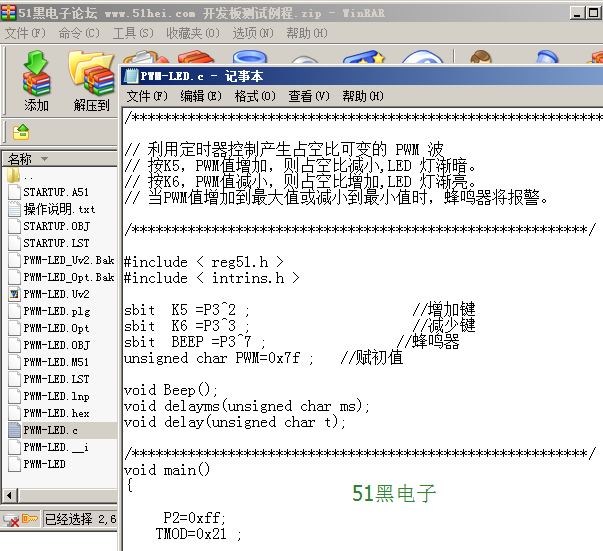Select the PWM-LED.Uv2 project file
The height and width of the screenshot is (551, 603).
click(56, 294)
